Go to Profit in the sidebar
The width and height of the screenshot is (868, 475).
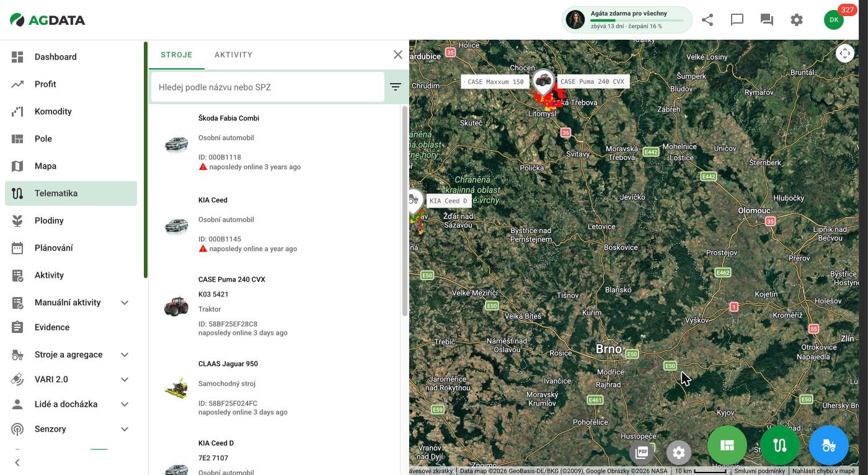(71, 84)
